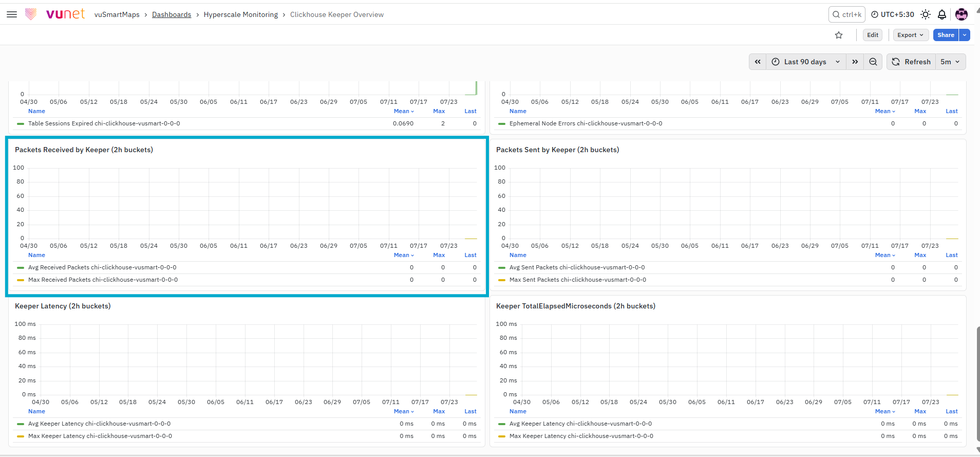980x457 pixels.
Task: Open the Last 90 days time picker
Action: pyautogui.click(x=806, y=62)
